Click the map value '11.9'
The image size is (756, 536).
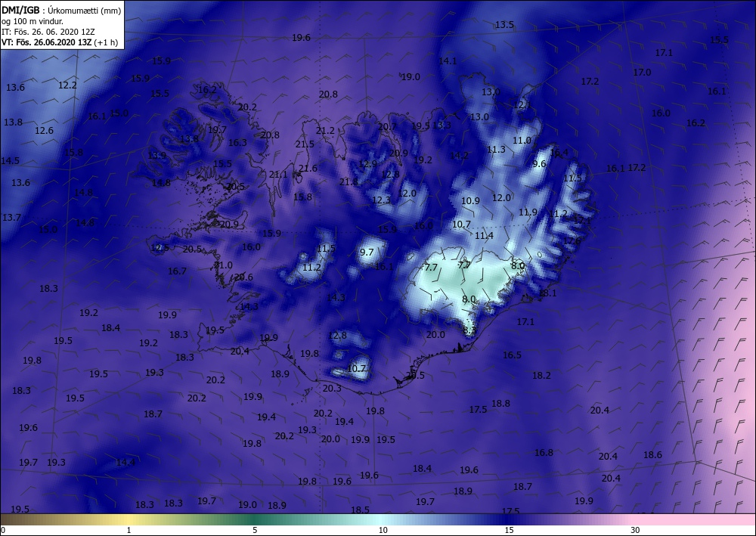(x=528, y=212)
